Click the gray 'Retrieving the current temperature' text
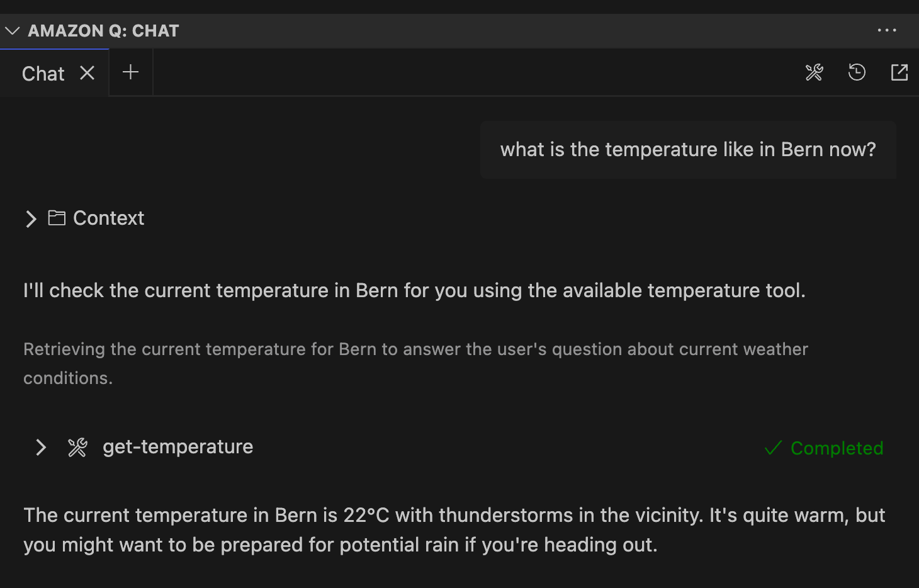The width and height of the screenshot is (919, 588). click(x=415, y=363)
